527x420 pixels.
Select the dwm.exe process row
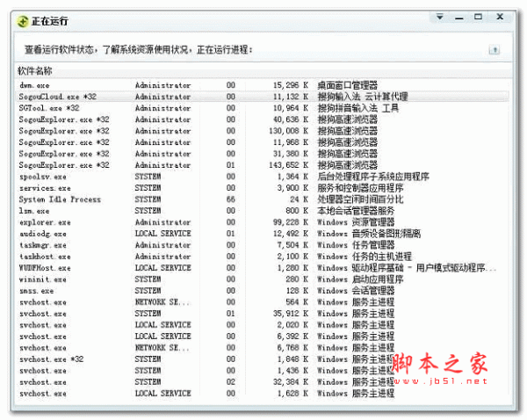click(x=263, y=85)
